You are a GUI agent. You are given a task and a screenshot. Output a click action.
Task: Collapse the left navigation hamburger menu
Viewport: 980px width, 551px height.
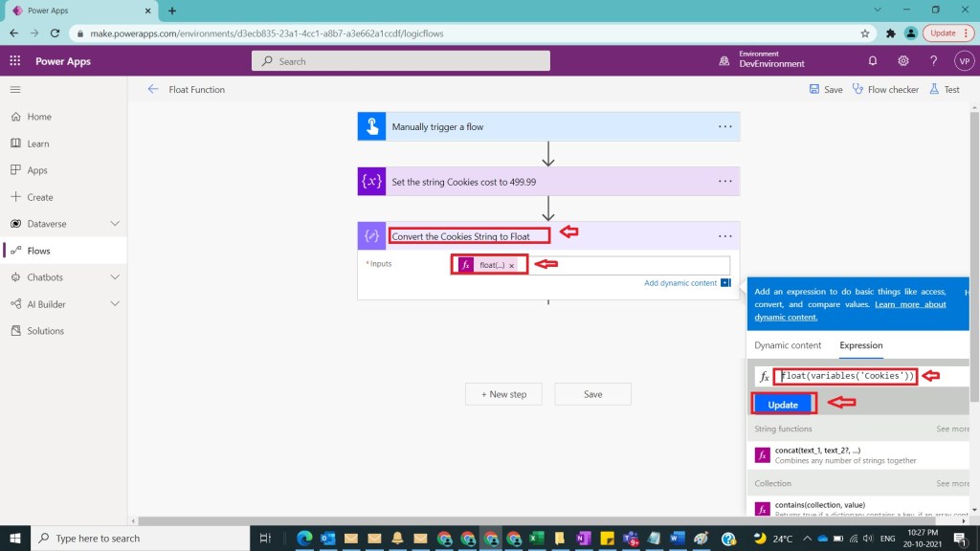point(15,90)
